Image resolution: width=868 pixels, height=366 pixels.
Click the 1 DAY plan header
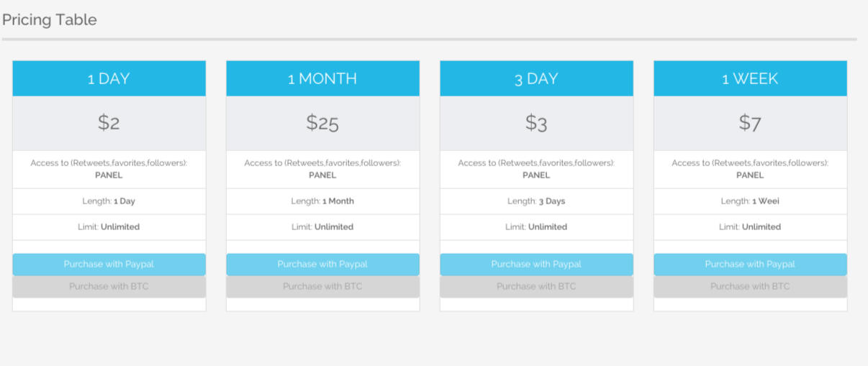pyautogui.click(x=109, y=78)
